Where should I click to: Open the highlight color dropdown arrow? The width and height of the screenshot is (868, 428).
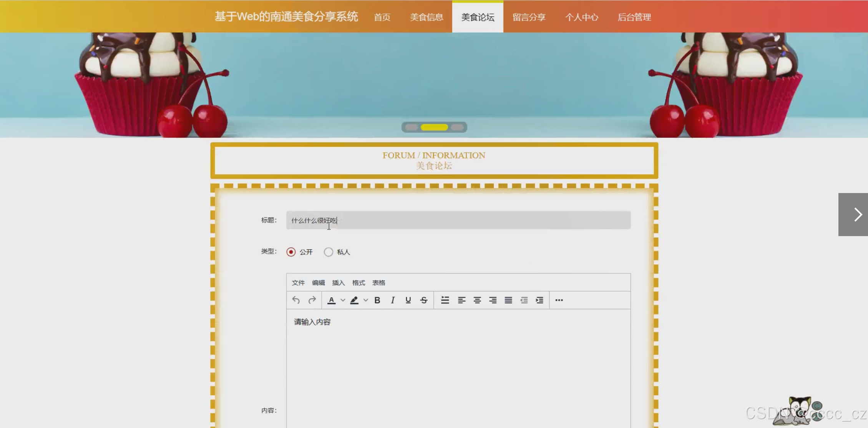coord(366,300)
